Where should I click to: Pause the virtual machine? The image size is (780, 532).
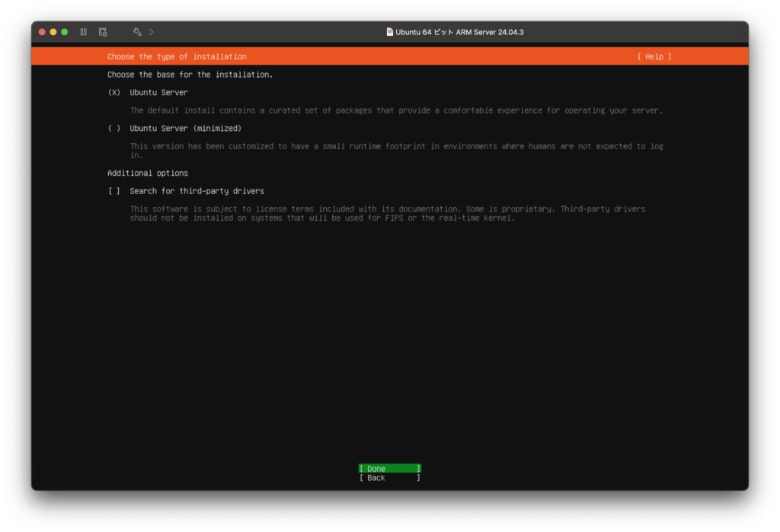[x=84, y=32]
